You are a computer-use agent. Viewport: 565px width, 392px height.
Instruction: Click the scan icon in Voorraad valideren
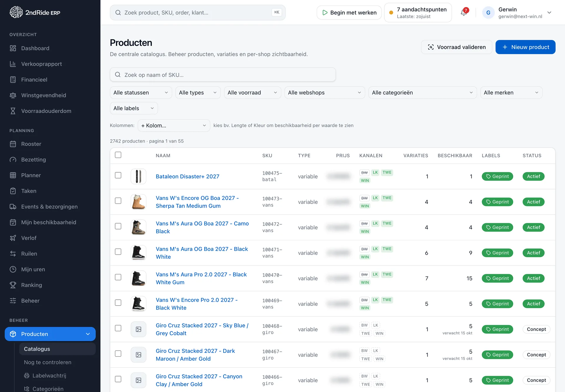(x=431, y=47)
